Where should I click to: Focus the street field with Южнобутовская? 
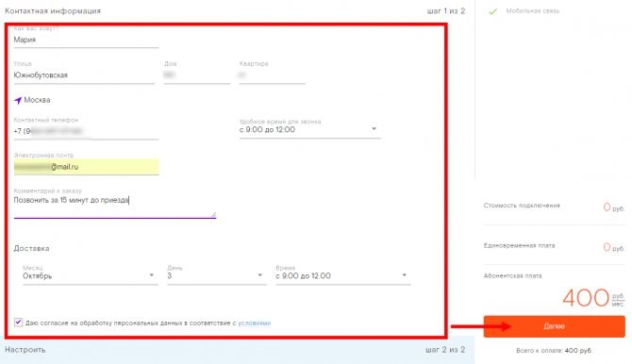pos(84,75)
